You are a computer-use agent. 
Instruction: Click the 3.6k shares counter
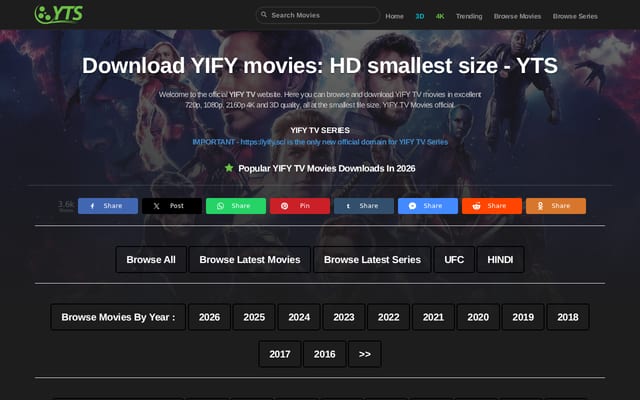click(66, 205)
